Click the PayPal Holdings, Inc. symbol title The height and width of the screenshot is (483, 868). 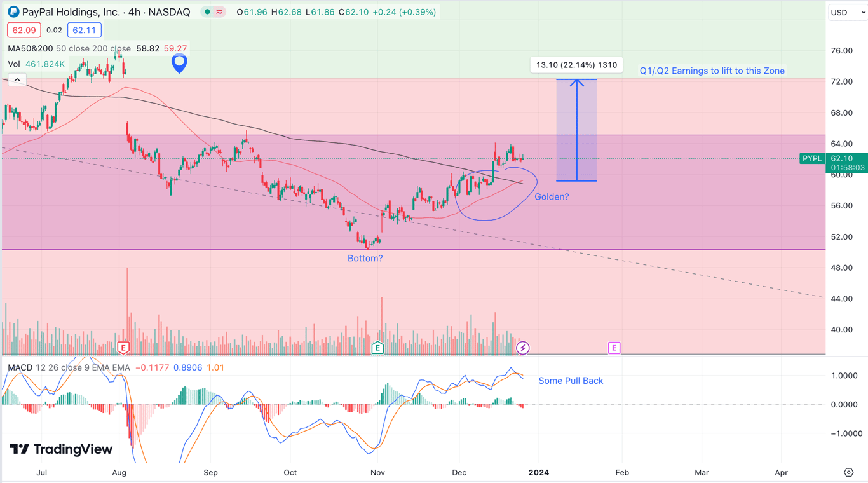click(x=106, y=12)
